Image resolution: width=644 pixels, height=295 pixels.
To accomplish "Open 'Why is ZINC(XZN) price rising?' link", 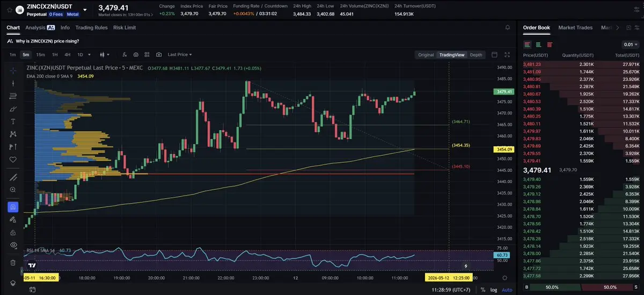I will tap(47, 41).
